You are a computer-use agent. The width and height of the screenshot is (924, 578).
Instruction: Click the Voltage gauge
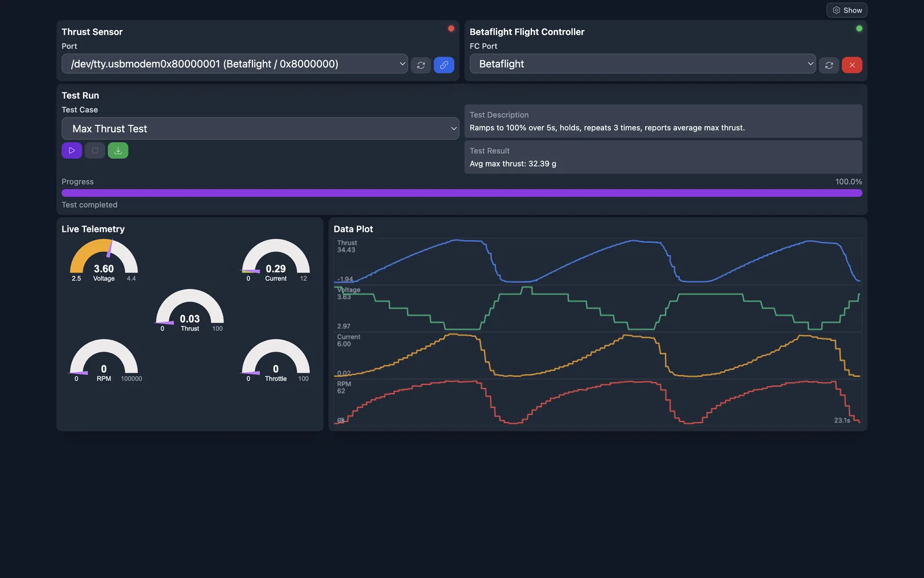coord(104,260)
